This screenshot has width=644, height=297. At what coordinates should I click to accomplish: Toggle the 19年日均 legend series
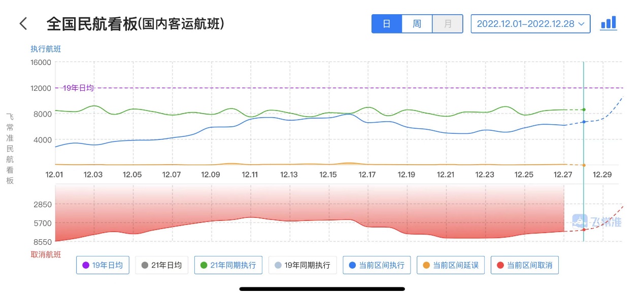click(x=103, y=265)
